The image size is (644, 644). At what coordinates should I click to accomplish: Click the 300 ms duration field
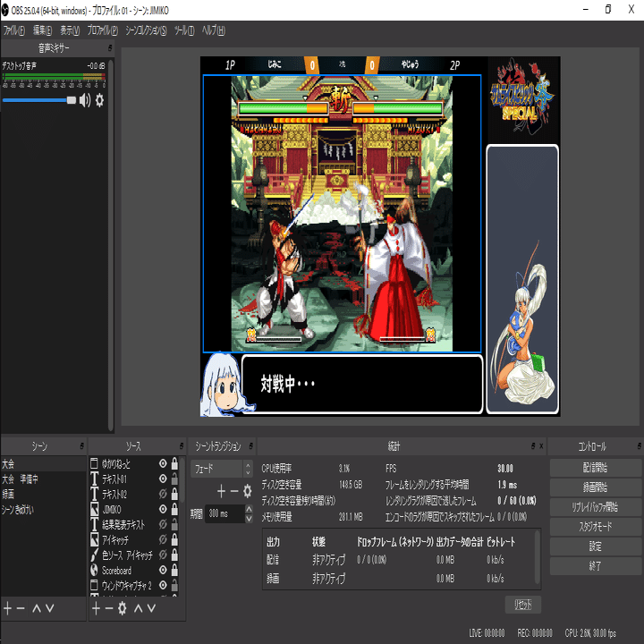coord(225,513)
